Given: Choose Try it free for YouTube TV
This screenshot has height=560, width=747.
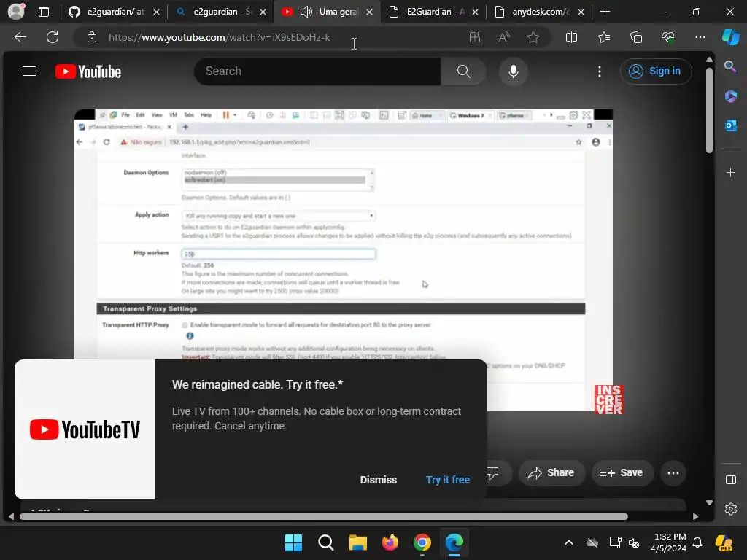Looking at the screenshot, I should 448,480.
